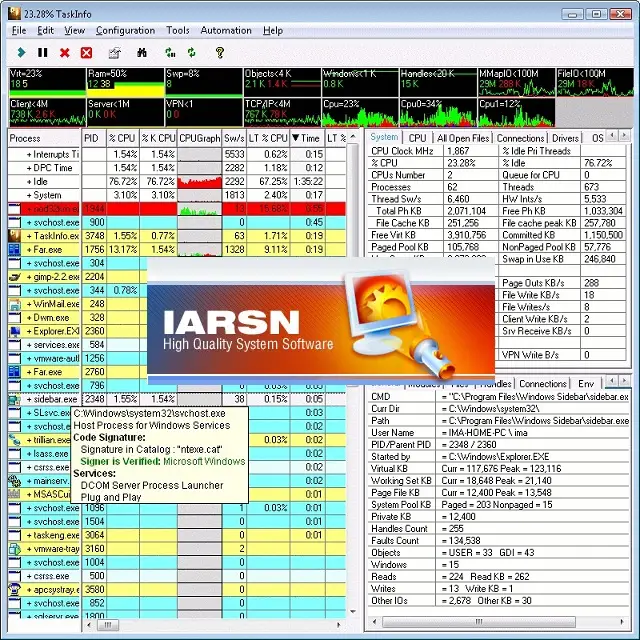
Task: Click the TaskInfo.exe process icon
Action: 15,236
